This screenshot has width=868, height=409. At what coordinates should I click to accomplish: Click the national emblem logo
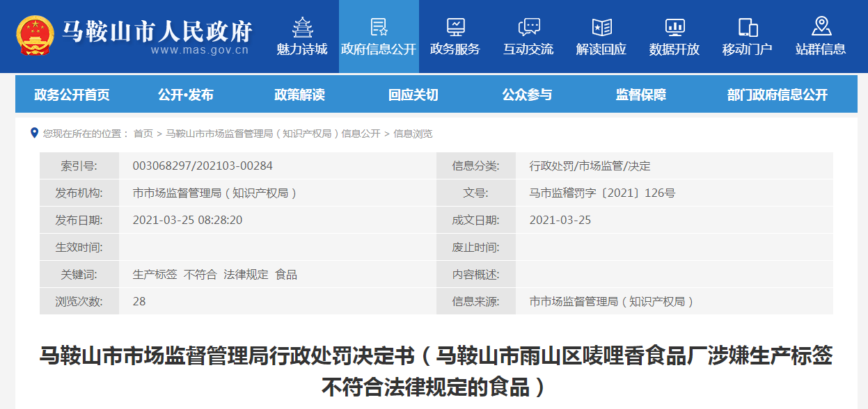pyautogui.click(x=35, y=35)
